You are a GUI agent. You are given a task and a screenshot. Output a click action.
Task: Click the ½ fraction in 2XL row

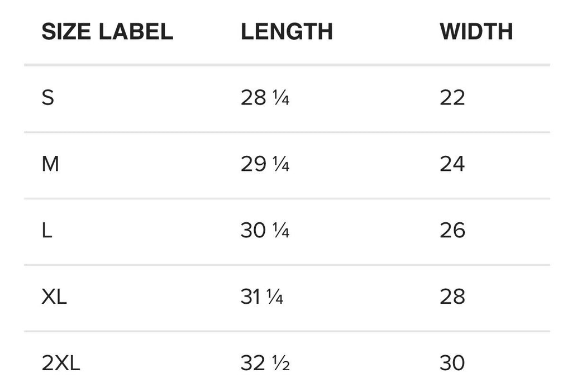pos(281,364)
